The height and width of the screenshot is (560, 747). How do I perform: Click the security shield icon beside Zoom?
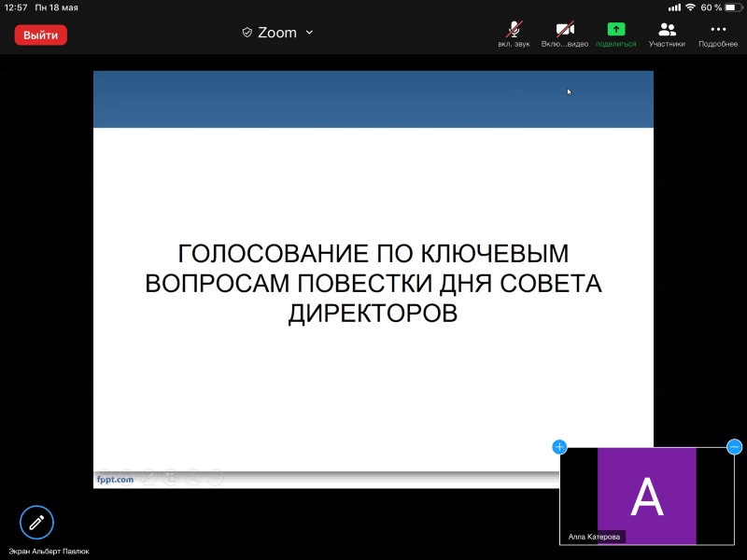point(247,33)
